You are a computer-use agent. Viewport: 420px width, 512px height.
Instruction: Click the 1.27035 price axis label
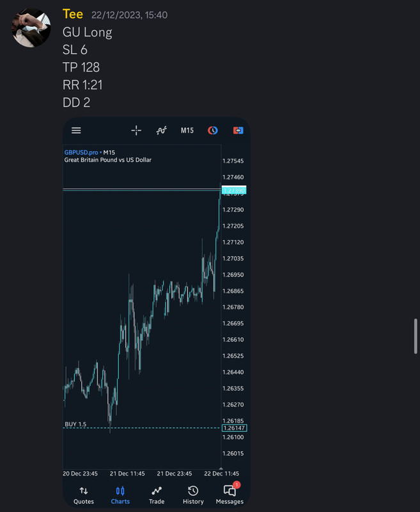233,259
